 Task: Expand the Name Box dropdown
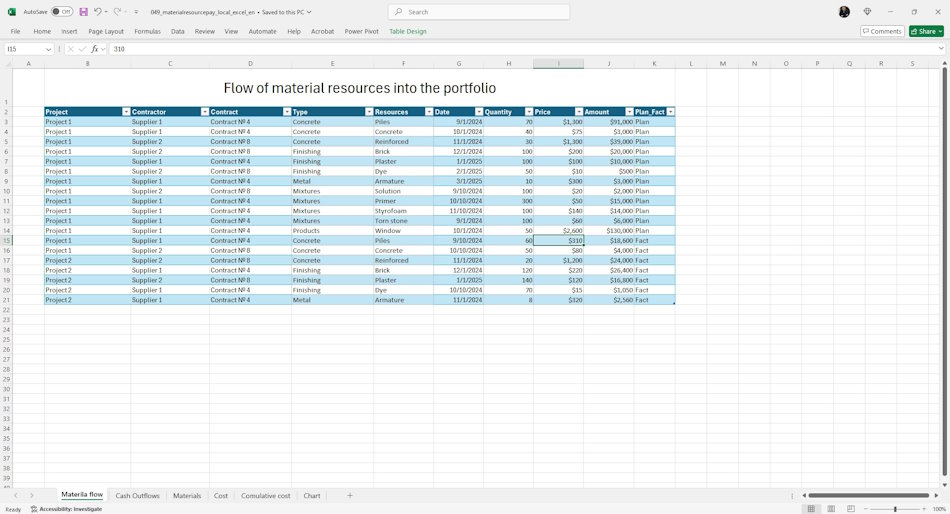pyautogui.click(x=48, y=49)
